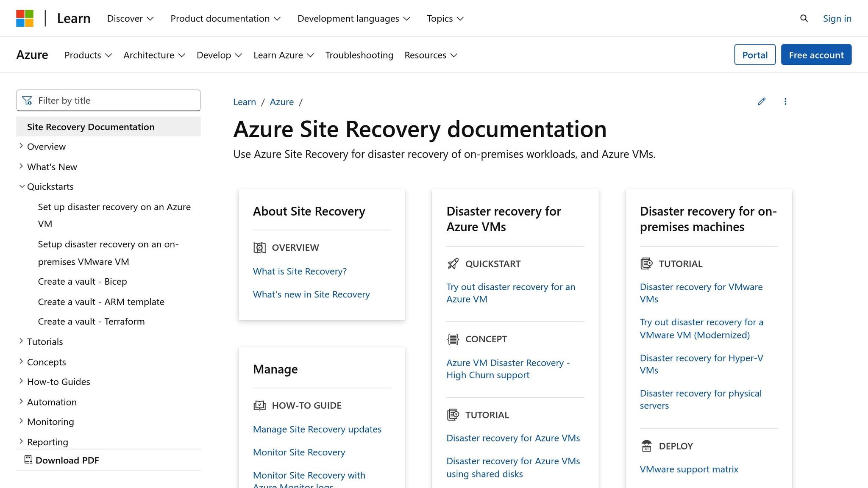The height and width of the screenshot is (488, 868).
Task: Open Manage Site Recovery updates link
Action: 317,429
